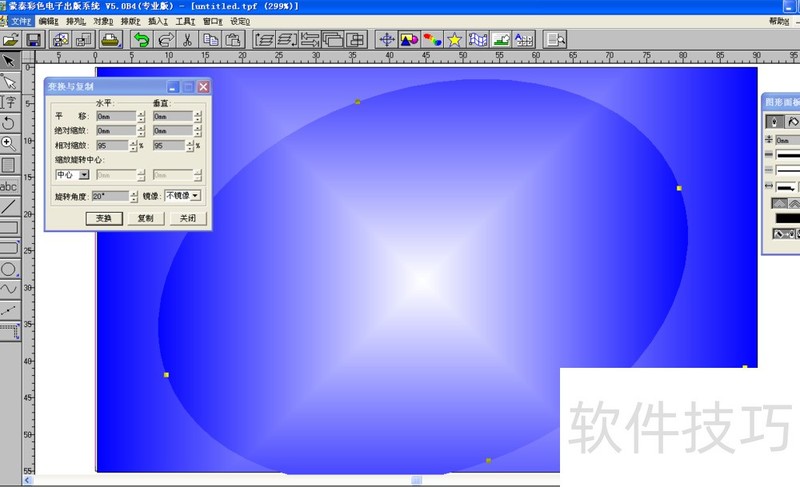Click the Open file toolbar icon
The width and height of the screenshot is (800, 487).
point(10,40)
